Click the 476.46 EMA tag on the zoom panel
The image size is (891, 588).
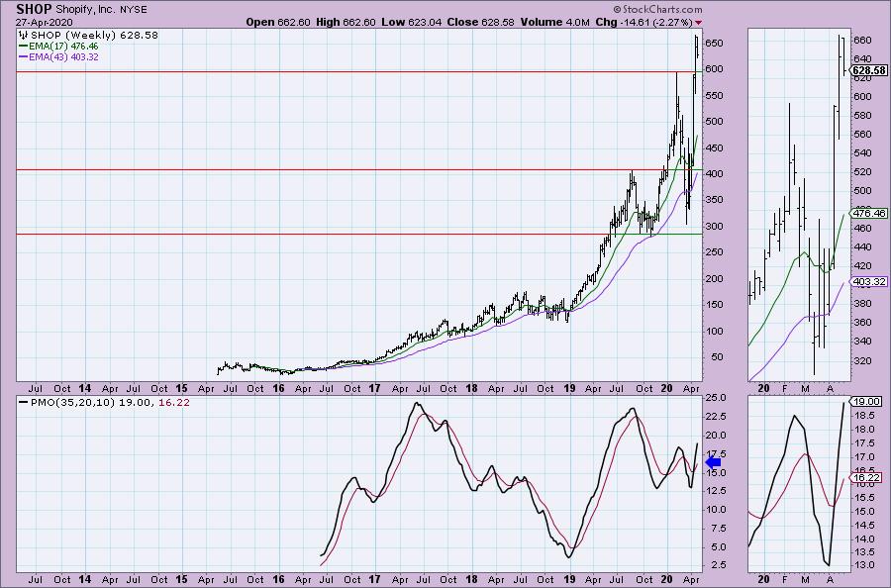[x=869, y=214]
